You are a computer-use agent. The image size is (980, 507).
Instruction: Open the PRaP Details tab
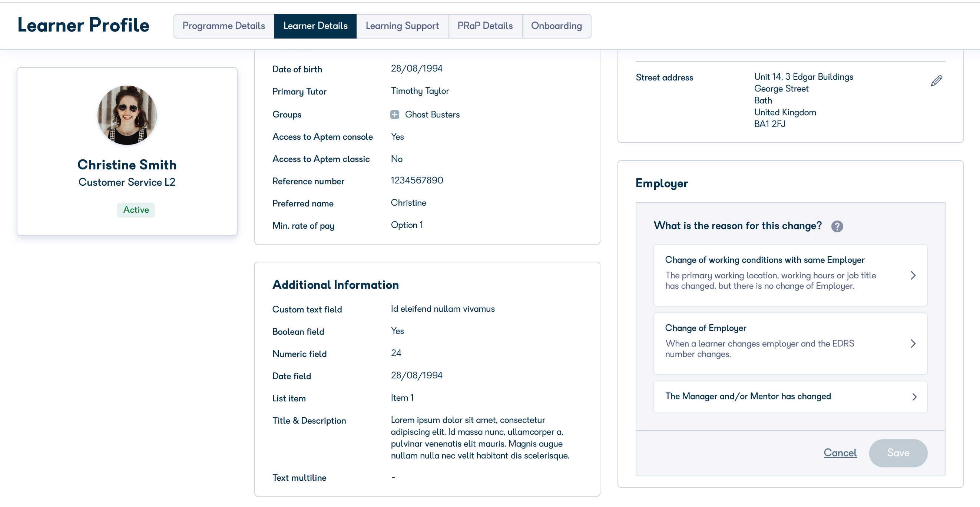coord(485,26)
